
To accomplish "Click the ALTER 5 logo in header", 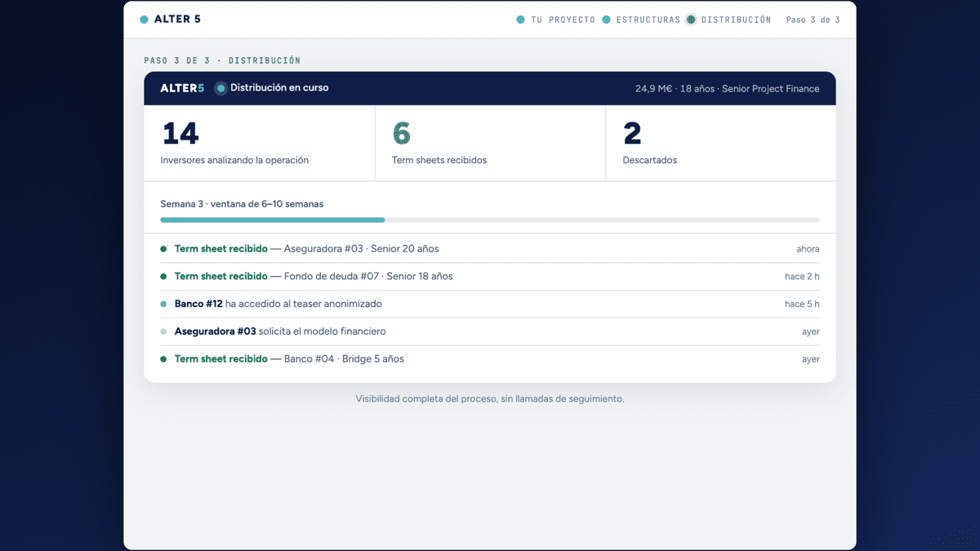I will 177,20.
